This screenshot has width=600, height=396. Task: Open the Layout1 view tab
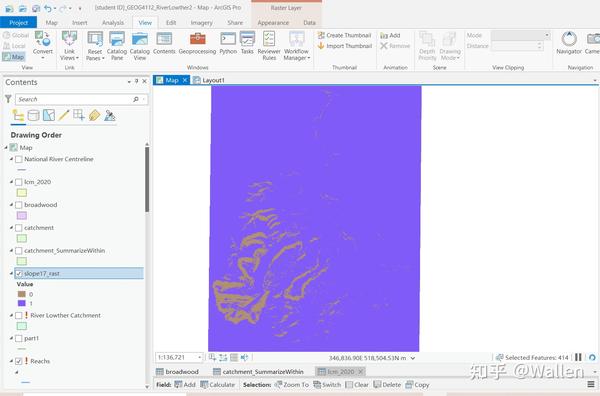click(209, 80)
